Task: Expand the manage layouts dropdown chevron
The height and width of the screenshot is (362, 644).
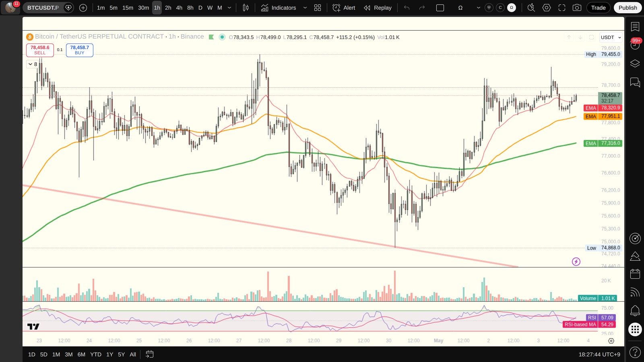Action: tap(478, 8)
